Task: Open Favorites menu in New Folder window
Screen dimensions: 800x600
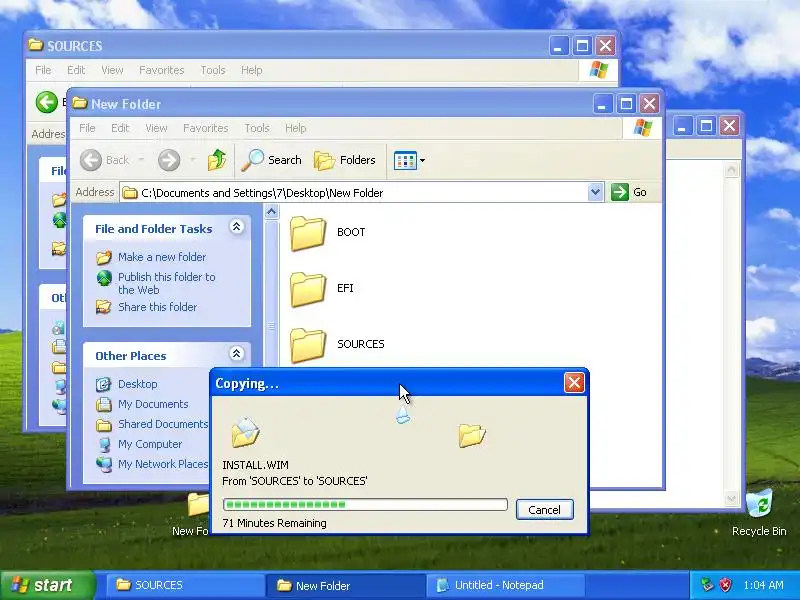Action: coord(206,128)
